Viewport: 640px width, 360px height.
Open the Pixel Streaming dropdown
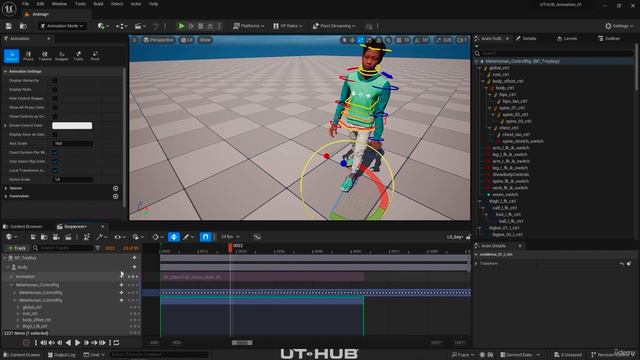[x=334, y=26]
